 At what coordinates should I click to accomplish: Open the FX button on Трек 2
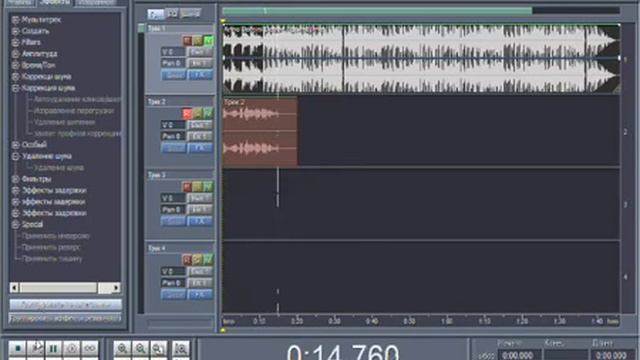[x=200, y=148]
